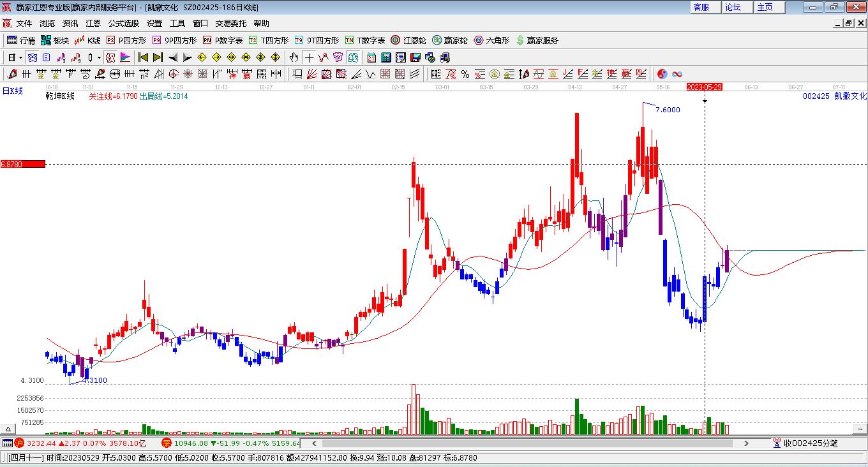This screenshot has height=467, width=868.
Task: Open the candlestick style dropdown arrow
Action: tap(99, 57)
